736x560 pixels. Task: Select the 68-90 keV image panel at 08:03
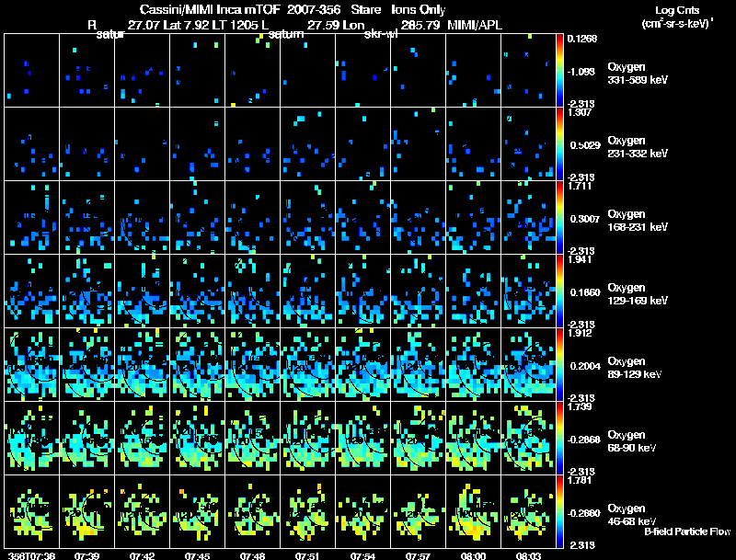tap(528, 439)
